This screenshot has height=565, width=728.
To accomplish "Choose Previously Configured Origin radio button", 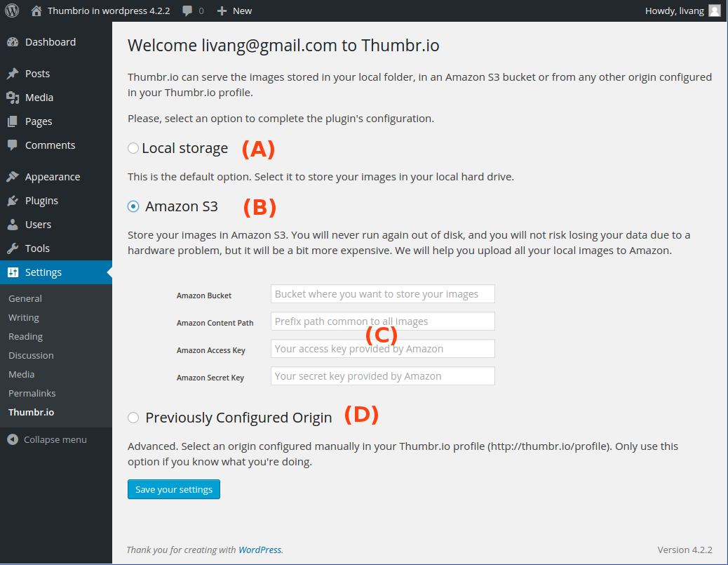I will point(133,418).
